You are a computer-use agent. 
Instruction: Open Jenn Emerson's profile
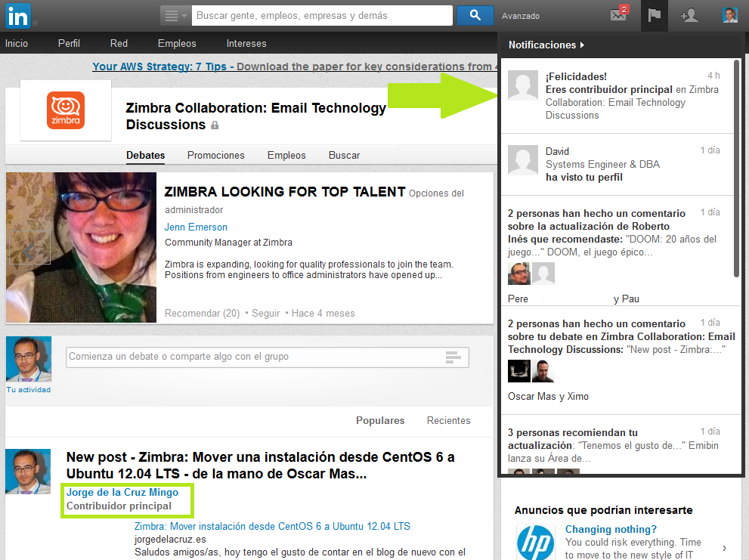196,227
